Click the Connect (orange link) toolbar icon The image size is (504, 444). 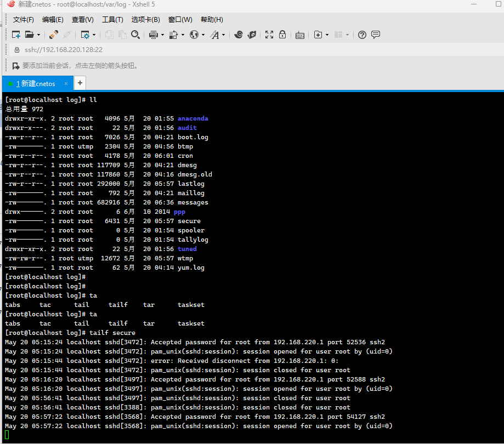point(53,35)
